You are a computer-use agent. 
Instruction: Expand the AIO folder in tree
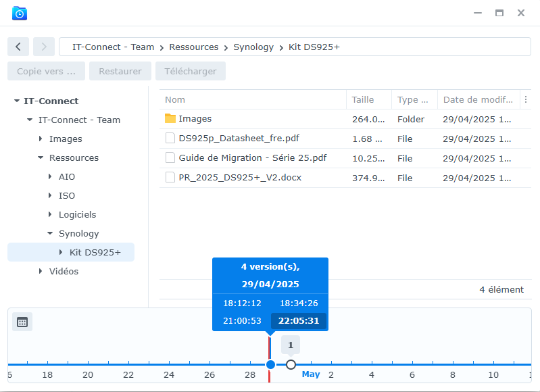pyautogui.click(x=51, y=177)
